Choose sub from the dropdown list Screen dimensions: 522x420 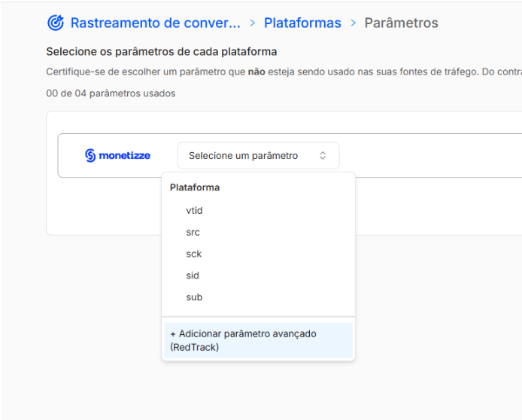[194, 297]
